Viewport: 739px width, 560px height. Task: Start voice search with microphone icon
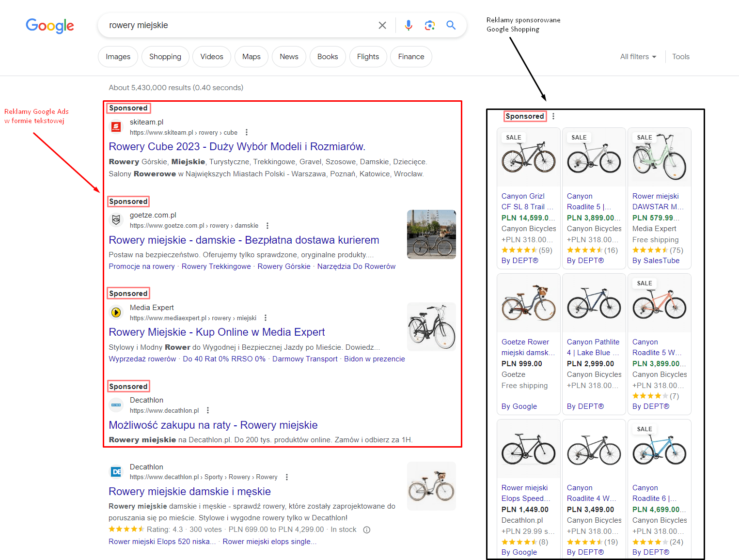(409, 25)
